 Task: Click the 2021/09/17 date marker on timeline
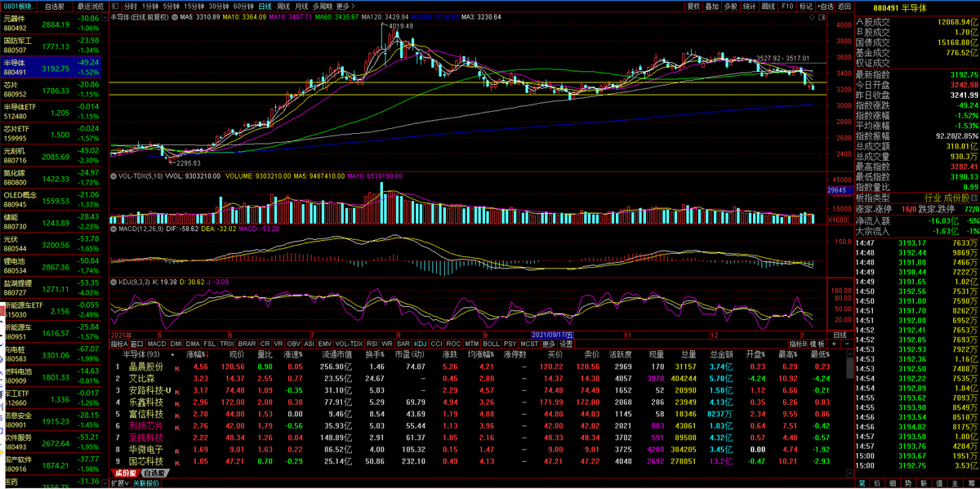(x=552, y=335)
